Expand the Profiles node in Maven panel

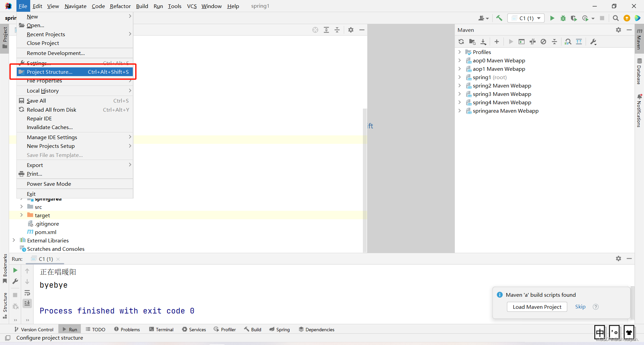pos(460,52)
